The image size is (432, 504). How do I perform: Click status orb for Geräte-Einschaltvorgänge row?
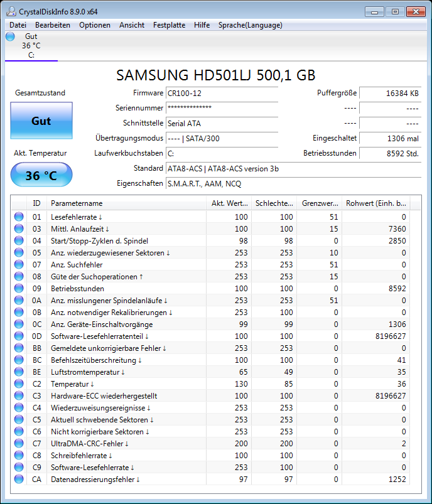(19, 324)
